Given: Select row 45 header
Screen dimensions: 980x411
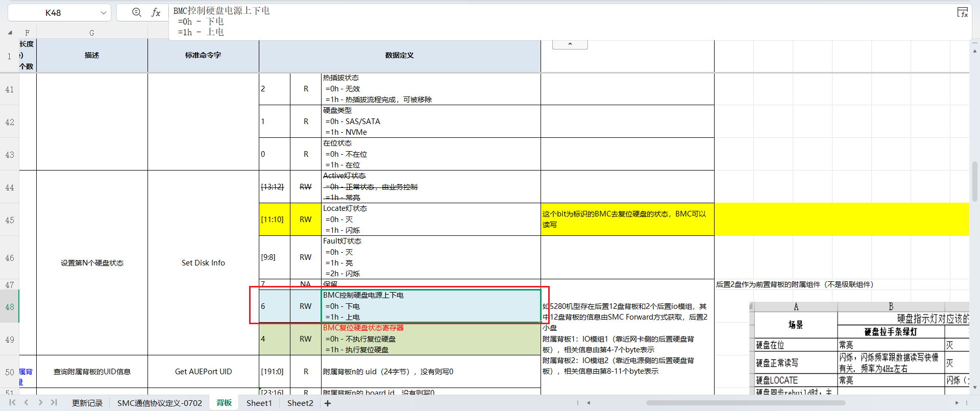Looking at the screenshot, I should (x=10, y=220).
